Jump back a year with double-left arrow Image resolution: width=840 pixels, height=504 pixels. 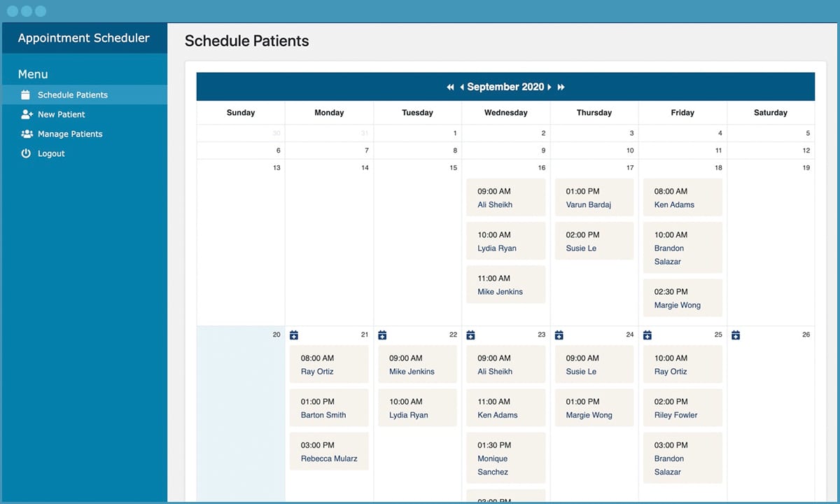450,87
